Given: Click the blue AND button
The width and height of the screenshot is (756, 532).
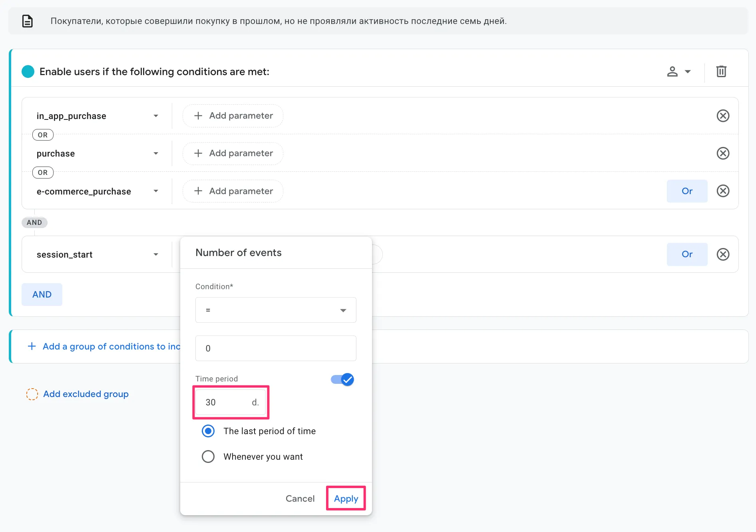Looking at the screenshot, I should 42,294.
